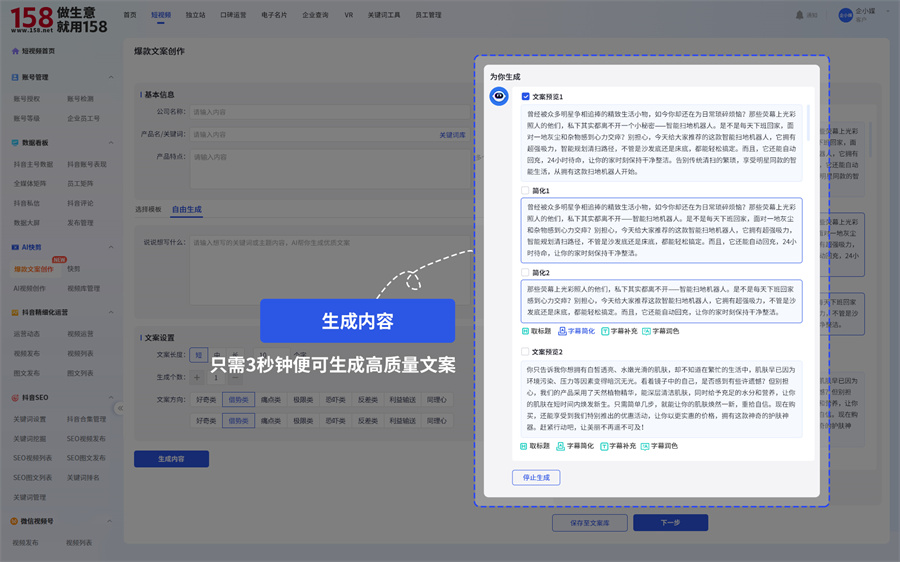
Task: Uncheck the 文案预览1 checkbox
Action: pyautogui.click(x=525, y=97)
